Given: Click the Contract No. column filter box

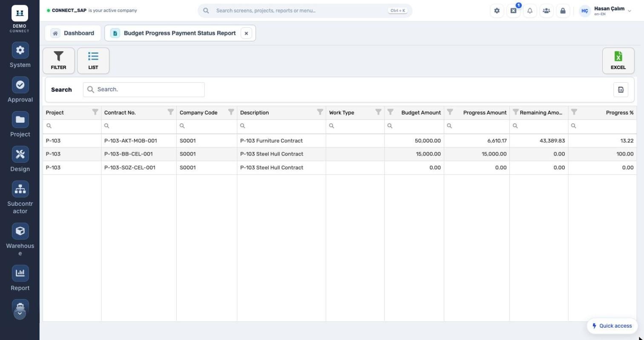Looking at the screenshot, I should [x=139, y=126].
